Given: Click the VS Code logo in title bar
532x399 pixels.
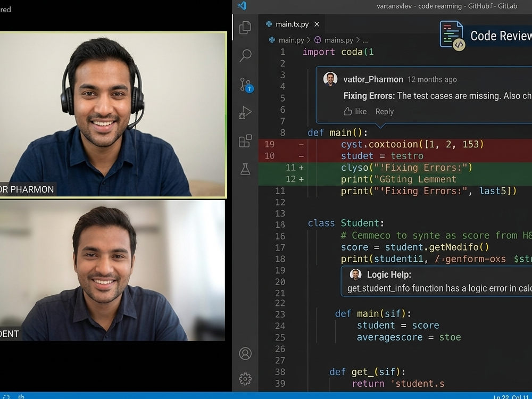Looking at the screenshot, I should tap(242, 6).
